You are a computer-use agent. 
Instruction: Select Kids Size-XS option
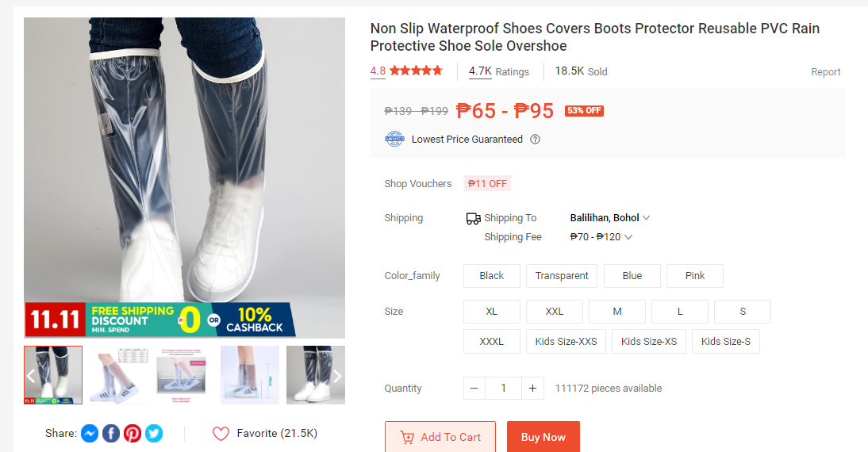(649, 341)
